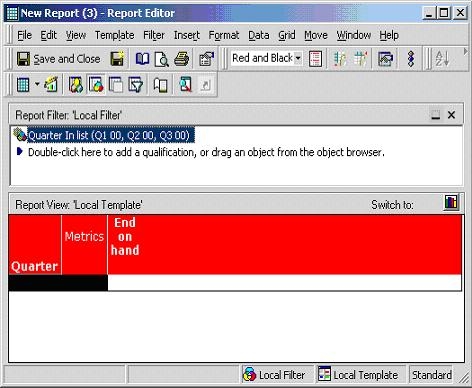This screenshot has height=388, width=472.
Task: Open the File menu
Action: (x=24, y=35)
